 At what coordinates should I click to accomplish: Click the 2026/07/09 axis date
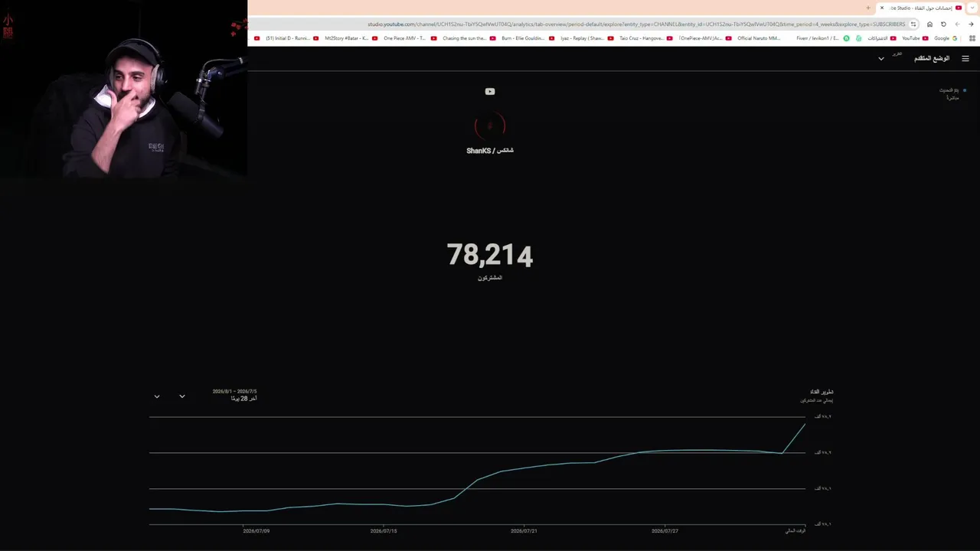point(256,530)
